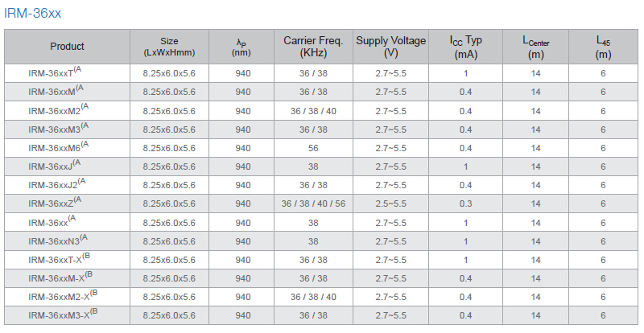
Task: Click the Carrier Freq. (KHz) column header
Action: pyautogui.click(x=313, y=47)
